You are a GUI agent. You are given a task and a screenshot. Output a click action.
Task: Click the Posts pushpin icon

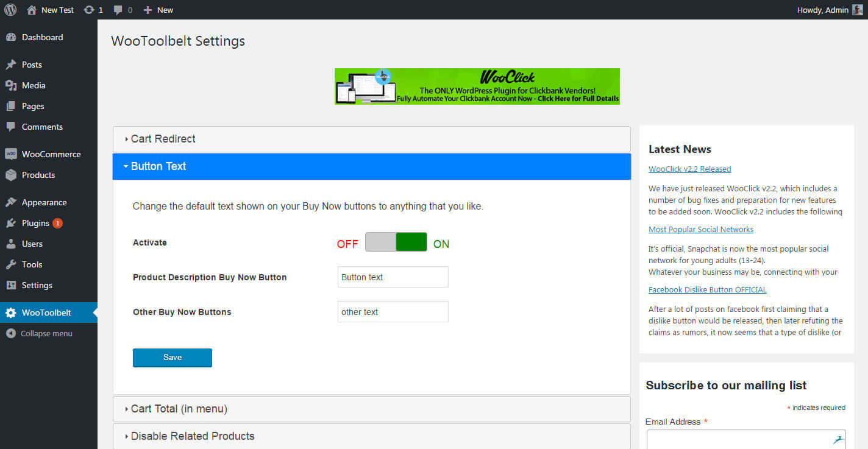click(x=11, y=65)
